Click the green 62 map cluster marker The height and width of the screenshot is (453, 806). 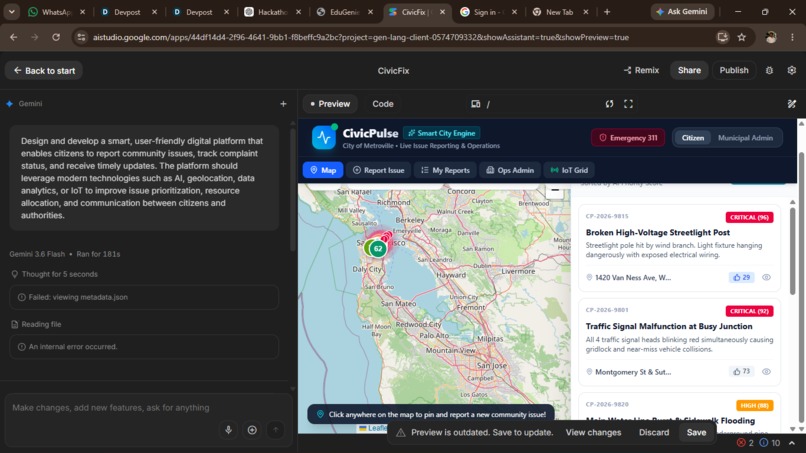coord(378,249)
